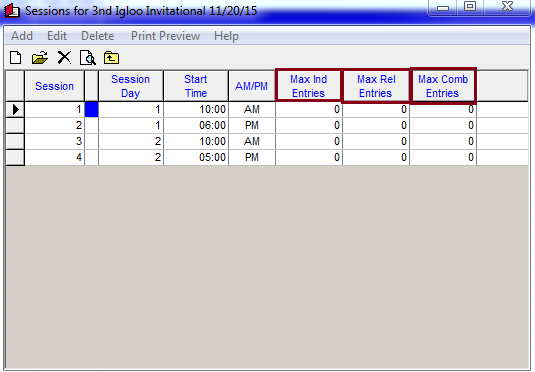Click Session Day value for session 3
This screenshot has height=372, width=535.
click(131, 141)
